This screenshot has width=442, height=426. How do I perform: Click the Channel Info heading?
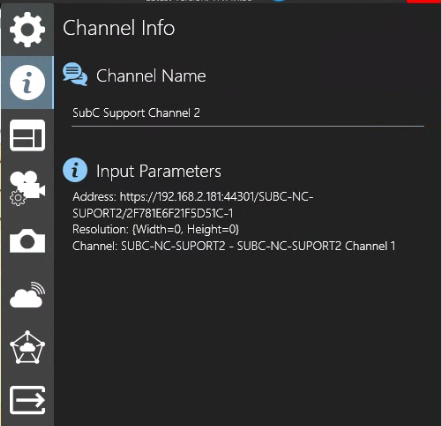[x=119, y=27]
